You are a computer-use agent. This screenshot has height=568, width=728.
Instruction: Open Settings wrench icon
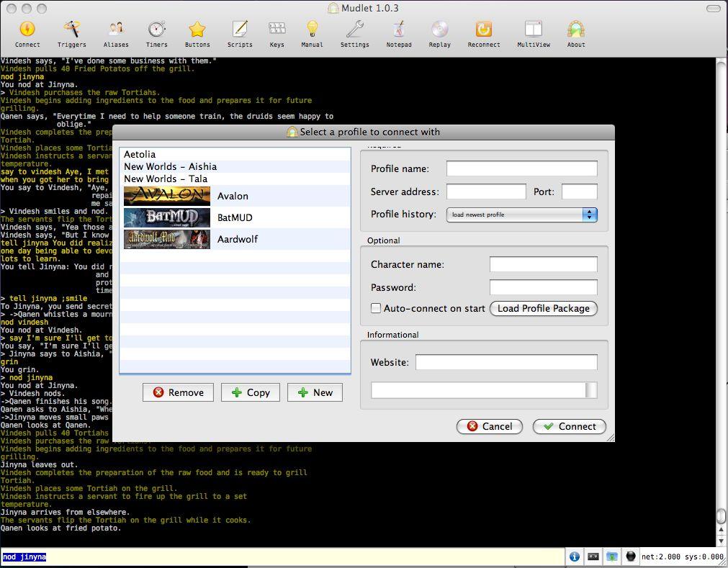[x=355, y=30]
